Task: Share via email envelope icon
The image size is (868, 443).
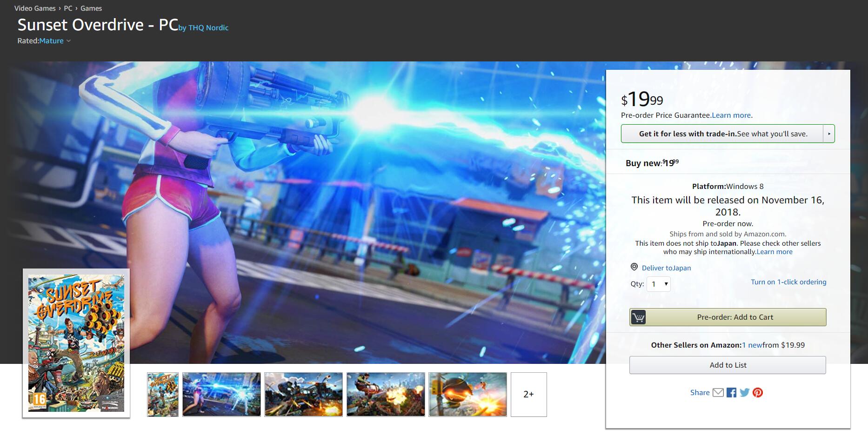Action: pos(718,392)
